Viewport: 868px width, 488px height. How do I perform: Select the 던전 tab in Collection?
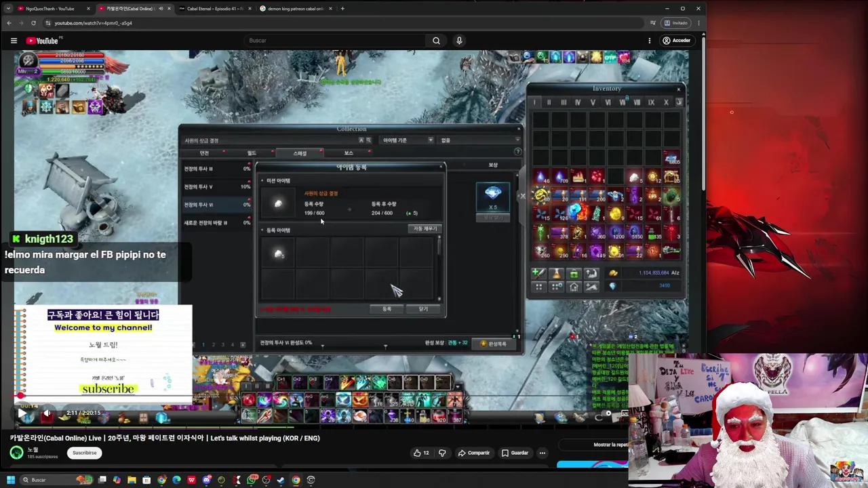tap(204, 153)
